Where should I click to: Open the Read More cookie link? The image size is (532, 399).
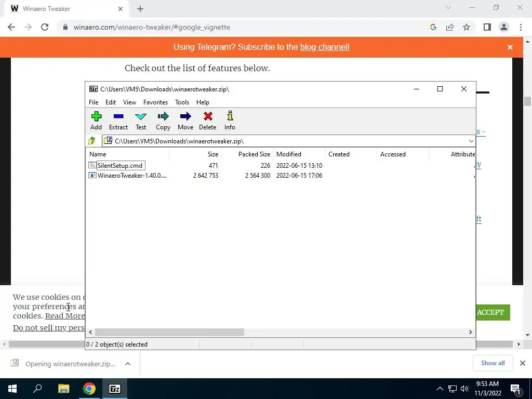tap(65, 316)
